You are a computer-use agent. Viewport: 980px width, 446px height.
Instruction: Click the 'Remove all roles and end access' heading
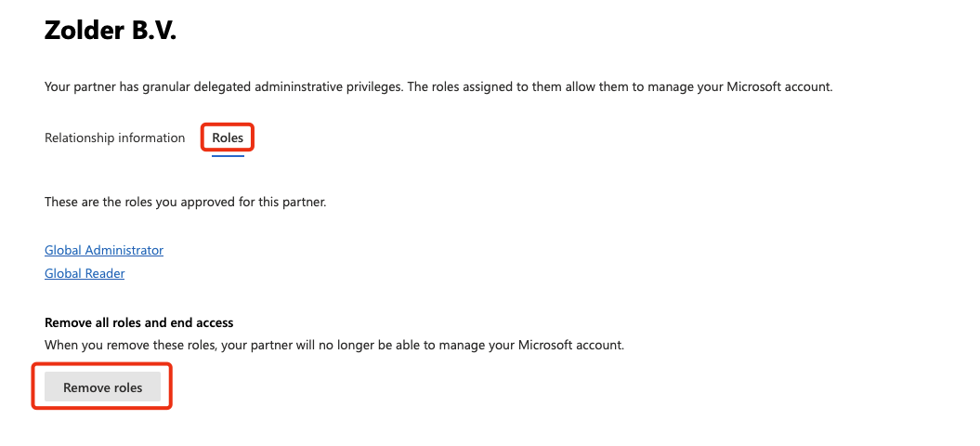coord(138,322)
